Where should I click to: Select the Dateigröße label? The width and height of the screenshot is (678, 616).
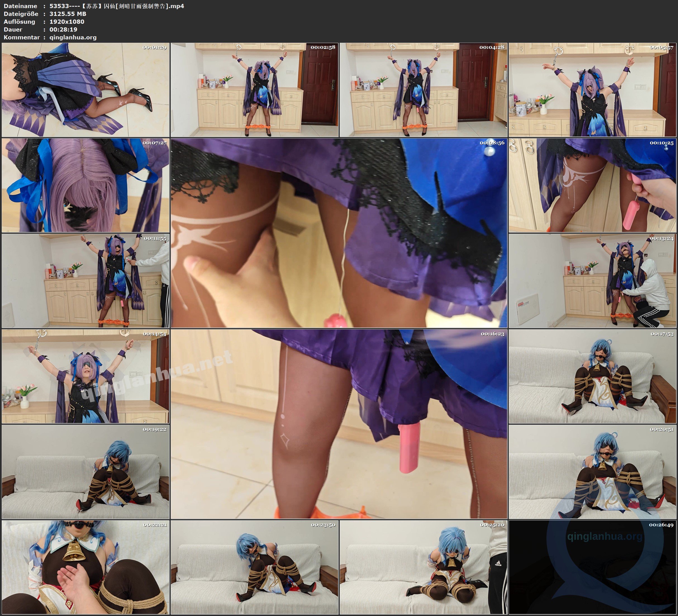[21, 14]
